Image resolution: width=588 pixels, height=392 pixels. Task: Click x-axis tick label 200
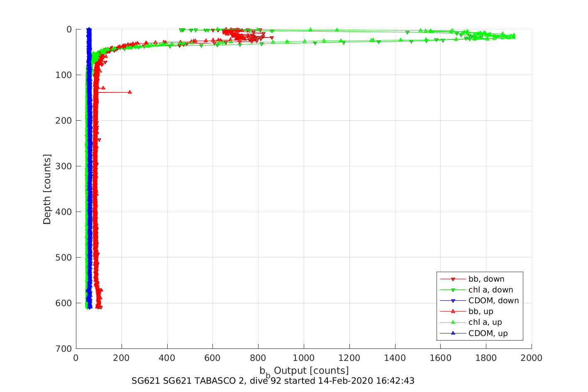(x=122, y=358)
